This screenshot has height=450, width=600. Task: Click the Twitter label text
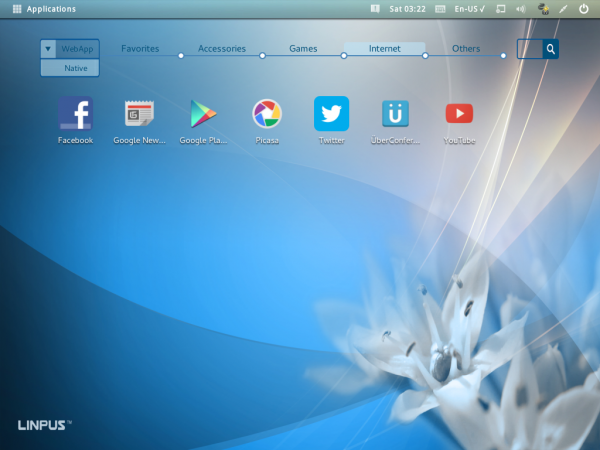pos(331,140)
